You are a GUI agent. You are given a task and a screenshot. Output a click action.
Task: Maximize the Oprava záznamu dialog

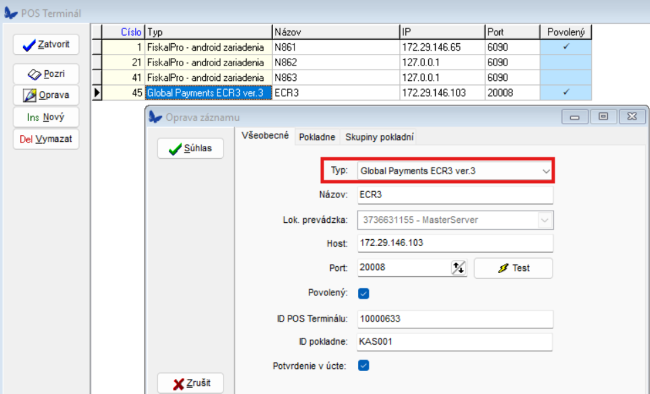pyautogui.click(x=603, y=117)
